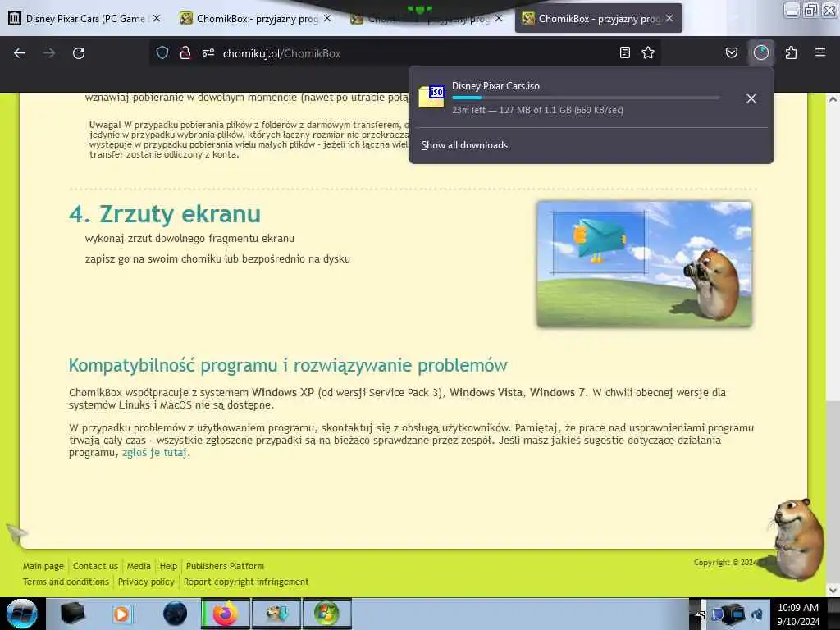Open the Media footer link
The image size is (840, 630).
pos(139,566)
